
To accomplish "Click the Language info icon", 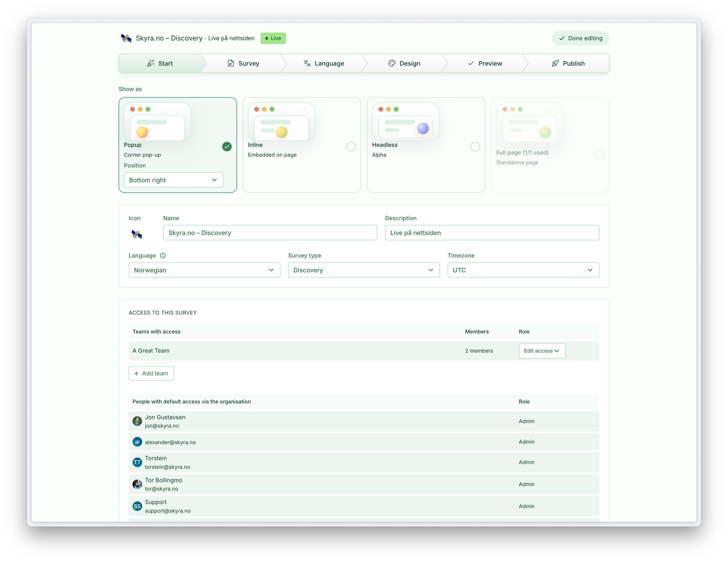I will [x=163, y=256].
